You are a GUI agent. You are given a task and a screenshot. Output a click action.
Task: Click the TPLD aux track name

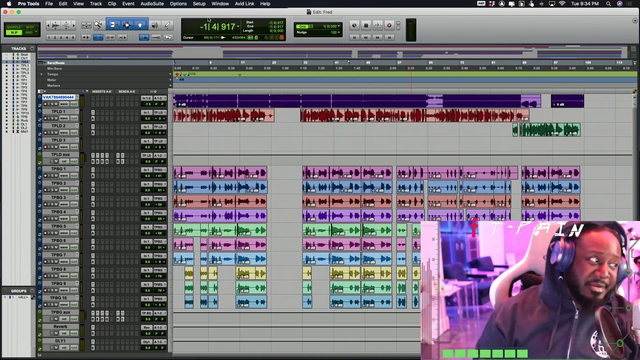tap(60, 155)
